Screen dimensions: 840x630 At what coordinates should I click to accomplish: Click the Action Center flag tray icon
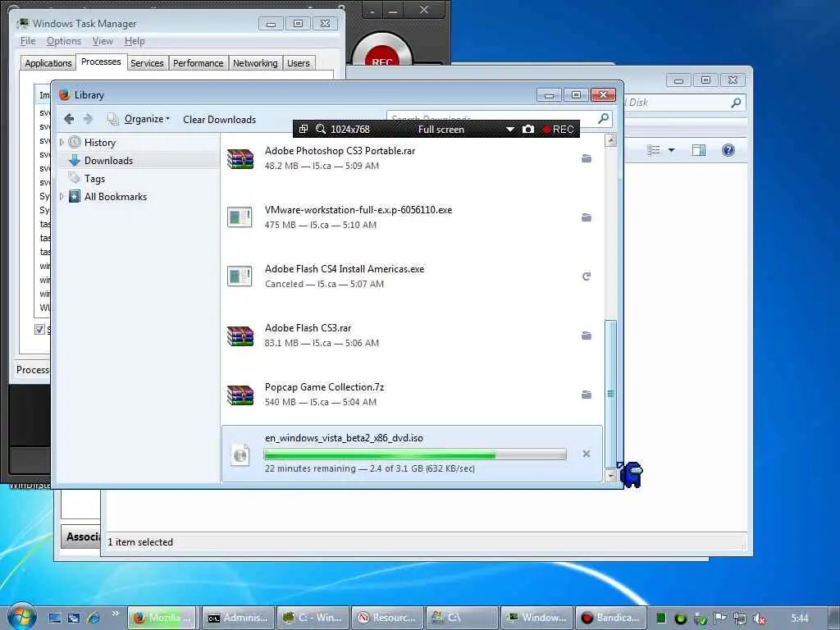719,619
